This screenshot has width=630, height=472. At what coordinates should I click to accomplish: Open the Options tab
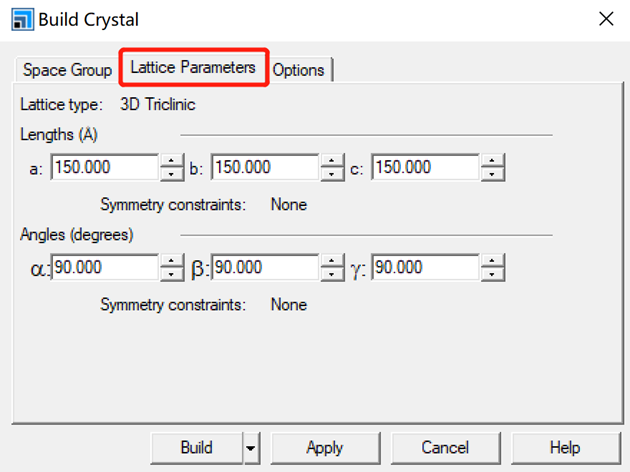point(298,70)
